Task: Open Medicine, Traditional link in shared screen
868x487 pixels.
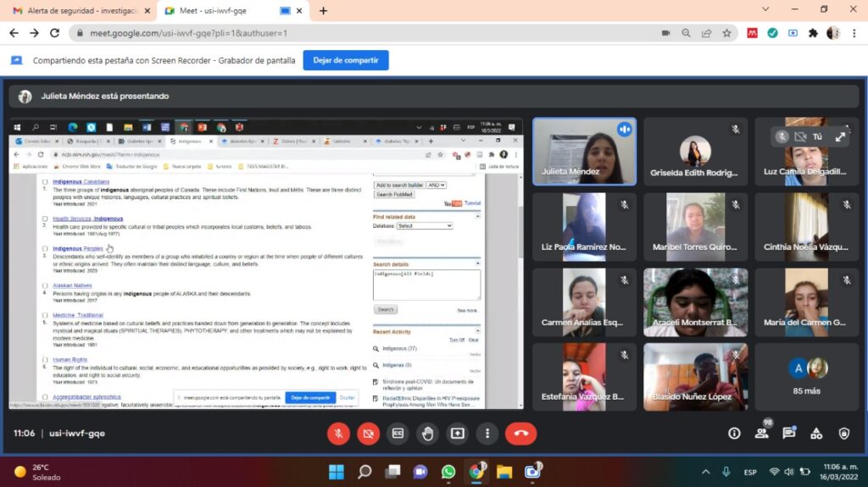Action: 77,315
